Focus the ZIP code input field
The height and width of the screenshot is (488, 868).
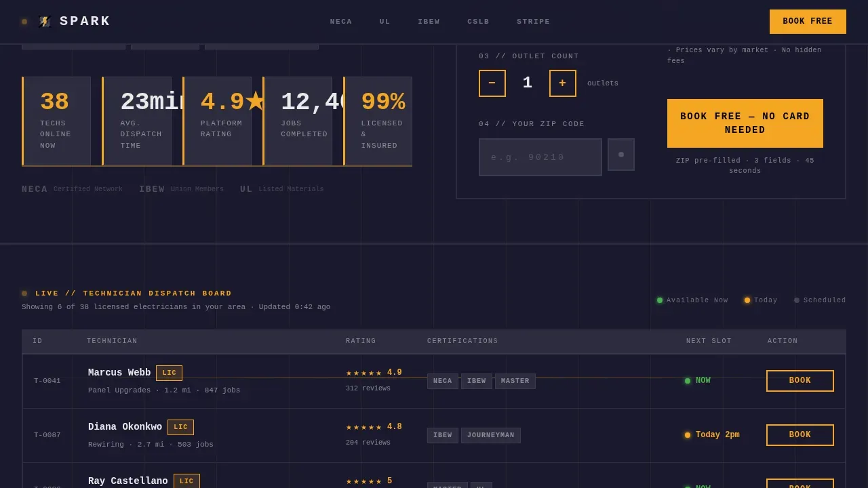tap(540, 157)
